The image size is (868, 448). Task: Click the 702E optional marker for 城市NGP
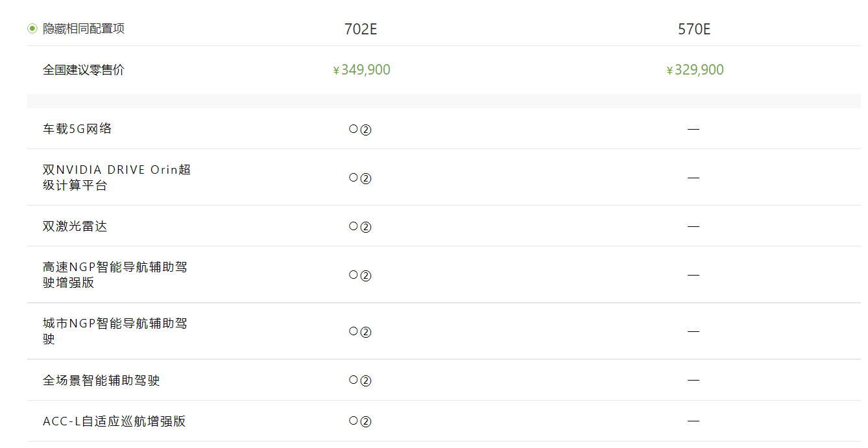coord(360,331)
